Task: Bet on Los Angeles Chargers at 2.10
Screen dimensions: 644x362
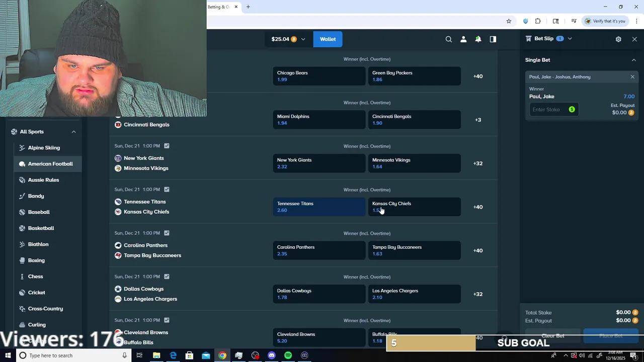Action: [415, 294]
